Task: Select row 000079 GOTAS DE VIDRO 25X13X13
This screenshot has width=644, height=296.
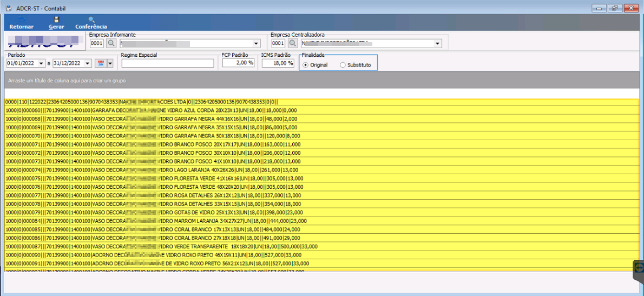Action: coord(321,212)
